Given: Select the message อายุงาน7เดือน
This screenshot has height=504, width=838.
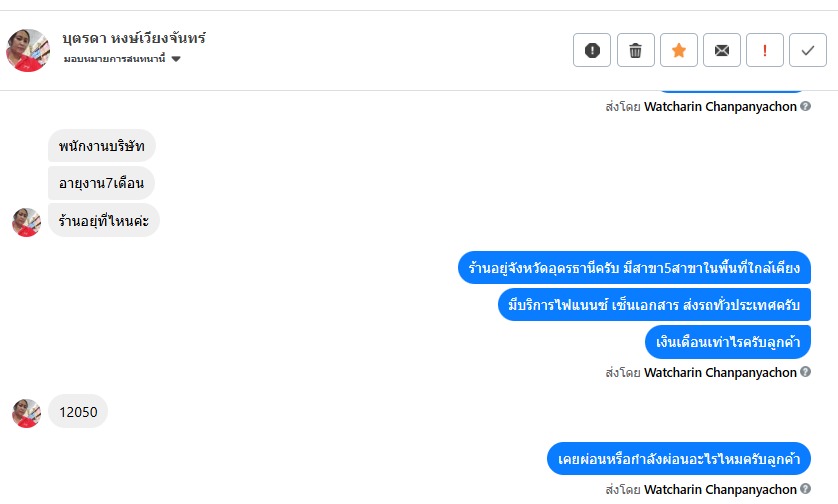Looking at the screenshot, I should [101, 183].
